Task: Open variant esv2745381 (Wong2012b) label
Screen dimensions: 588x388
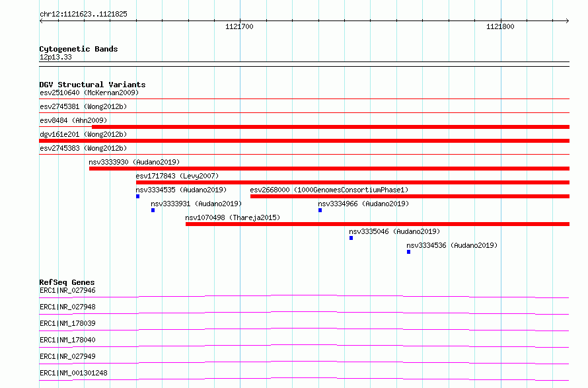Action: pos(83,106)
